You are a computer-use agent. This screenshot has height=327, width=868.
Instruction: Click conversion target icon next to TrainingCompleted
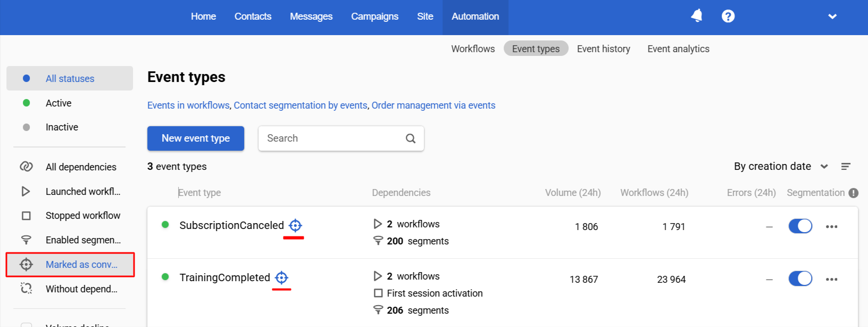(x=281, y=277)
